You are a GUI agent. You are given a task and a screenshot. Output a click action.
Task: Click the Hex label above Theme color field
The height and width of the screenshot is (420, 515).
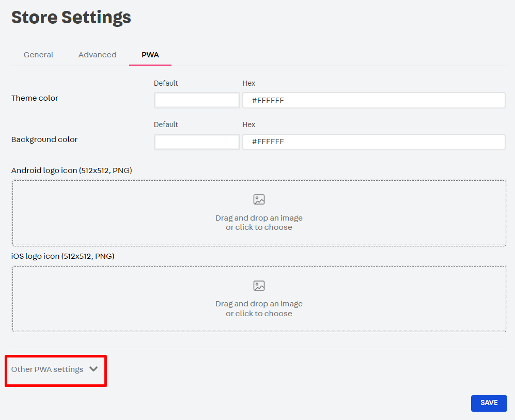(248, 83)
